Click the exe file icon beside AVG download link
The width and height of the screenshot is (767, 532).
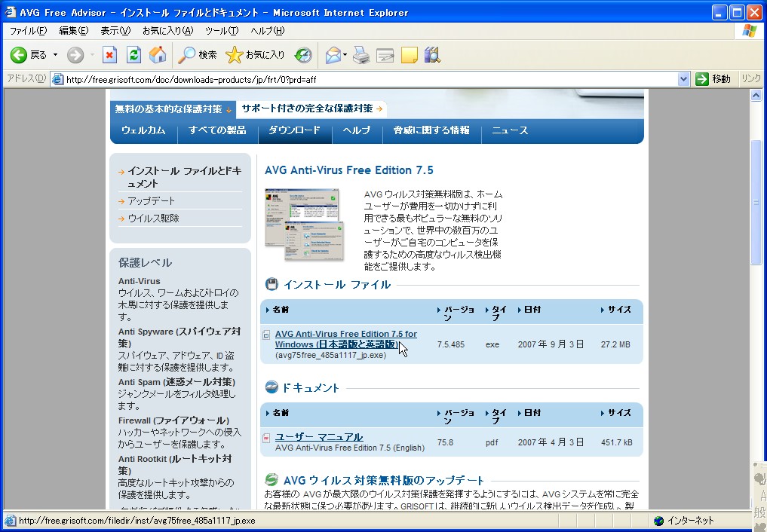click(266, 335)
